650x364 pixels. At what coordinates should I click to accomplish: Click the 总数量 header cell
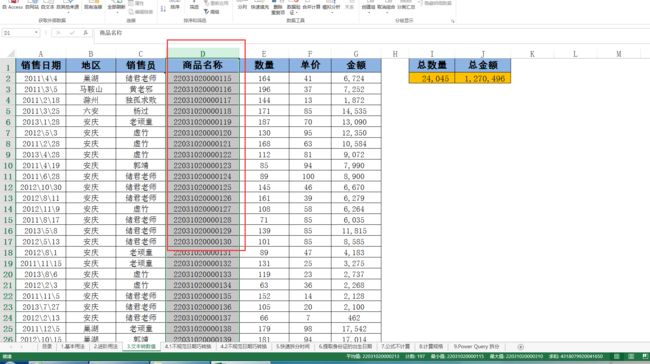click(x=432, y=65)
